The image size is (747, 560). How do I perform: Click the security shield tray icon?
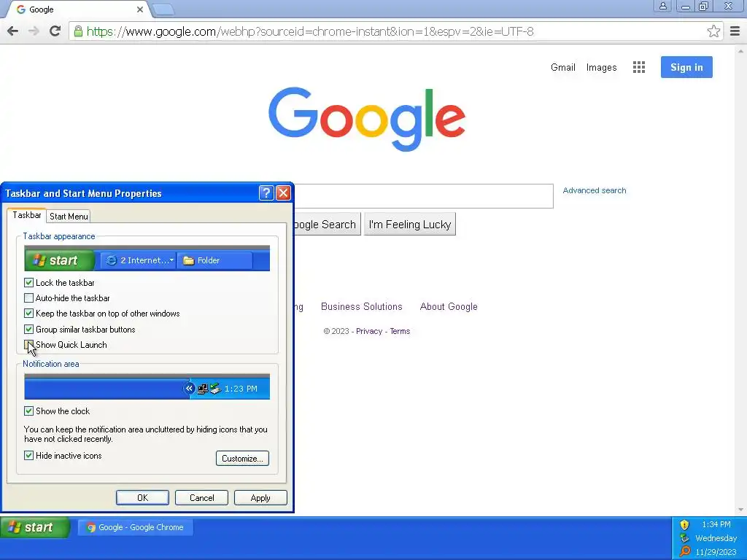[684, 525]
